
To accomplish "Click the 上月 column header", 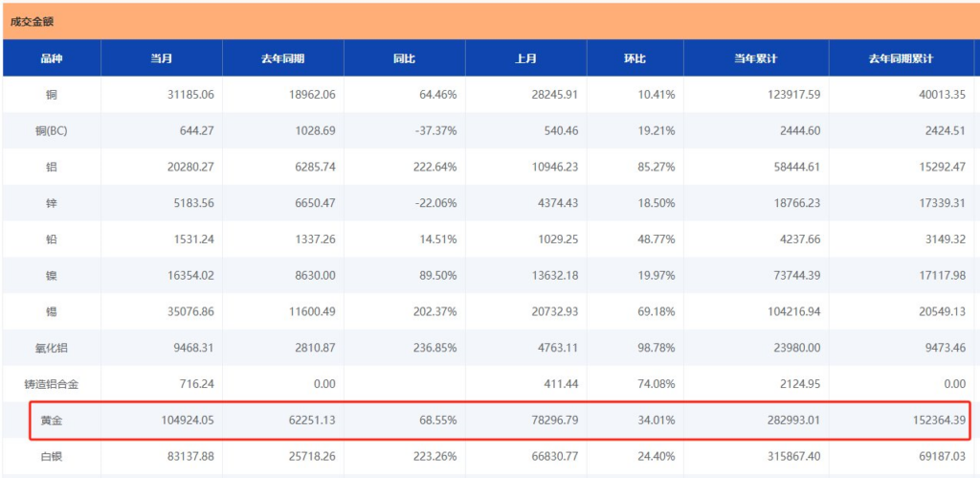I will 525,58.
